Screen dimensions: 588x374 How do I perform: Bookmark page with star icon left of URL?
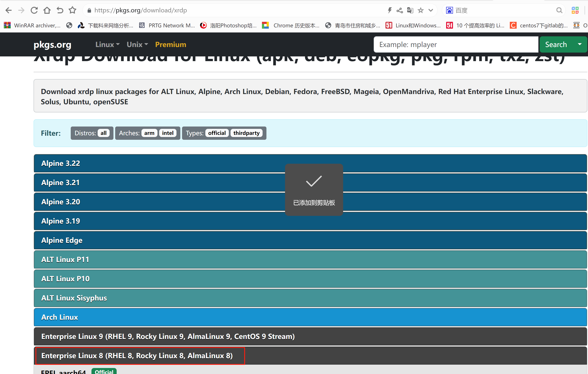pos(72,10)
